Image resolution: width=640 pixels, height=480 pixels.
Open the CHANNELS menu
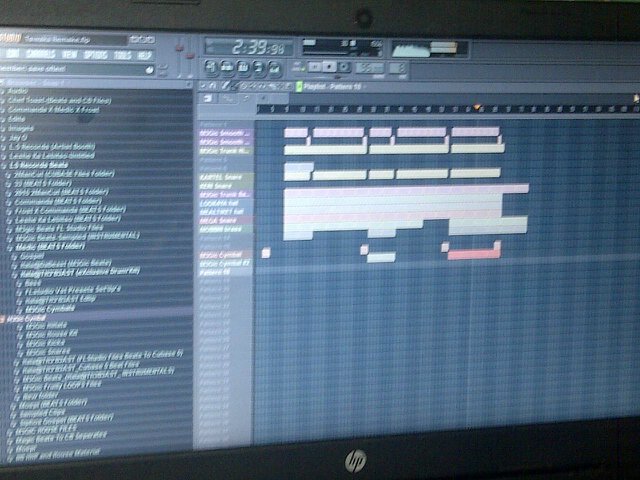[41, 54]
